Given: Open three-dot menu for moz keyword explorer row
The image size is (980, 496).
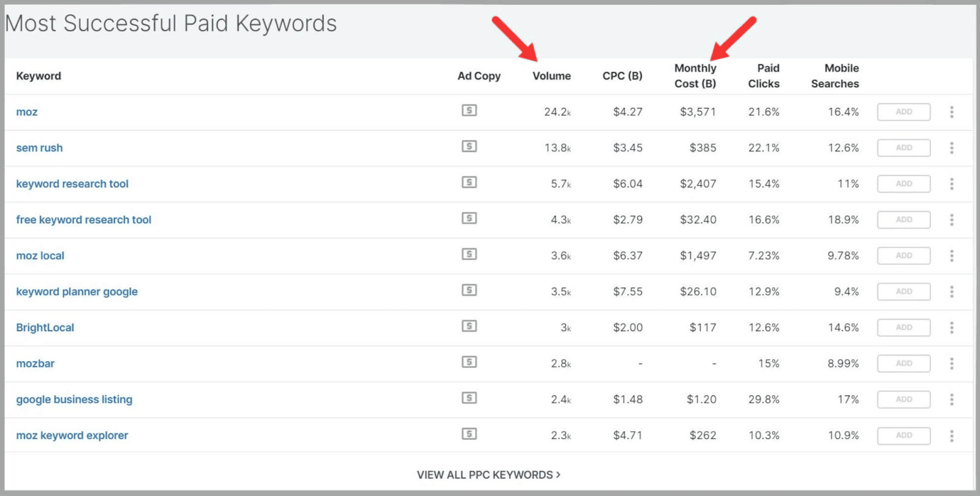Looking at the screenshot, I should pos(952,435).
